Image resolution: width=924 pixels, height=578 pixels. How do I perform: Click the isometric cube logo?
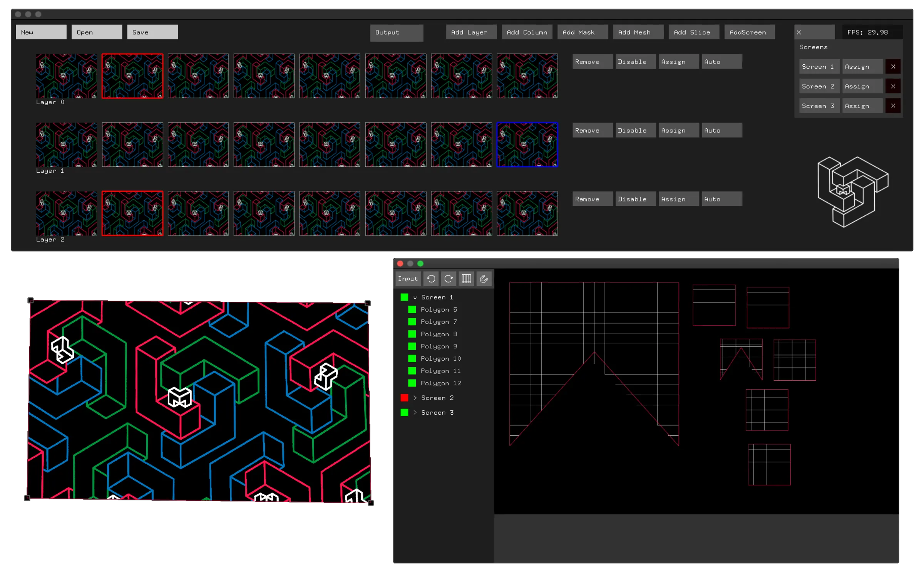point(853,192)
